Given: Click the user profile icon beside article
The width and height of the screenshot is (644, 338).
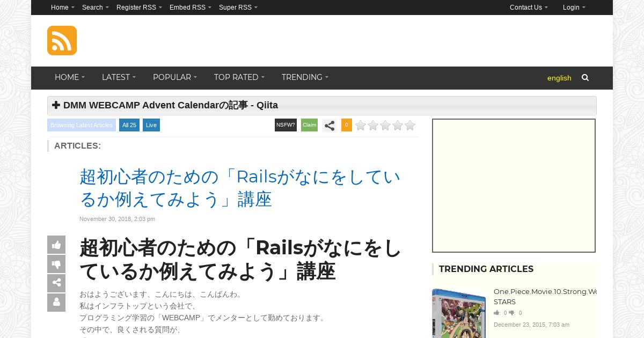Looking at the screenshot, I should 56,303.
